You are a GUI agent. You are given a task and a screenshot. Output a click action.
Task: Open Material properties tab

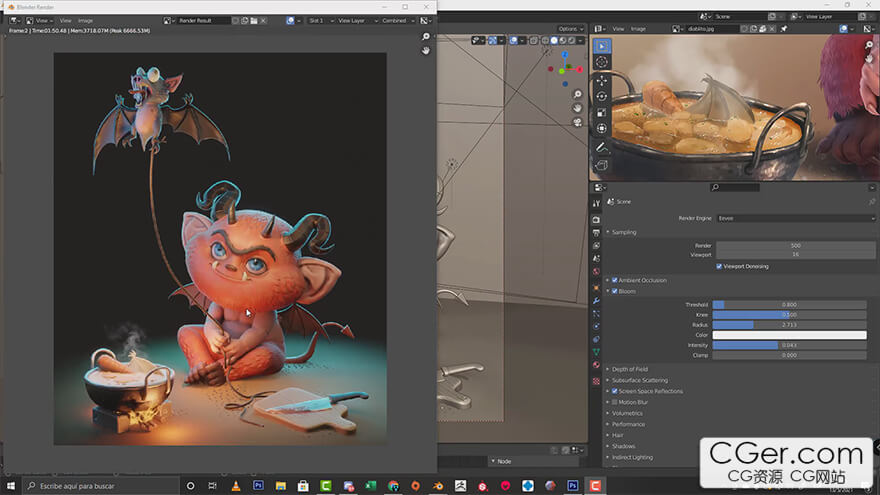pyautogui.click(x=596, y=365)
